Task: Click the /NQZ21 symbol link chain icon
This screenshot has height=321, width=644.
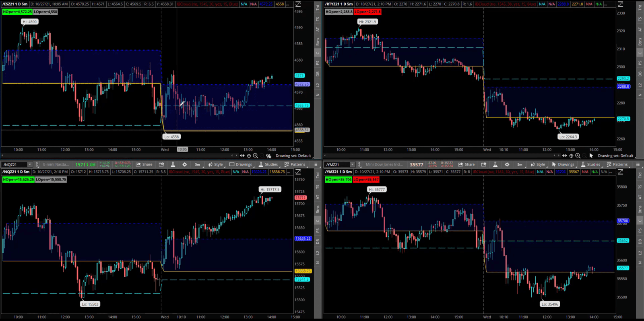Action: pyautogui.click(x=37, y=164)
